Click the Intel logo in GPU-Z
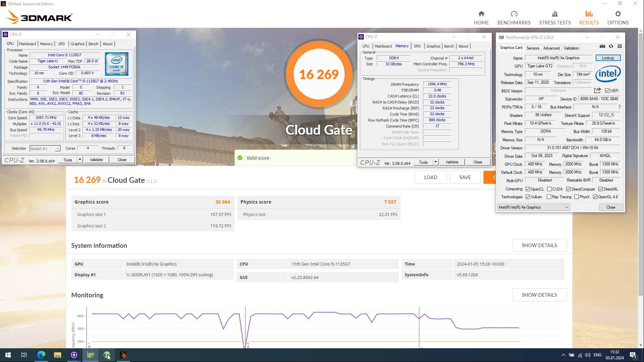644x362 pixels. pyautogui.click(x=608, y=74)
